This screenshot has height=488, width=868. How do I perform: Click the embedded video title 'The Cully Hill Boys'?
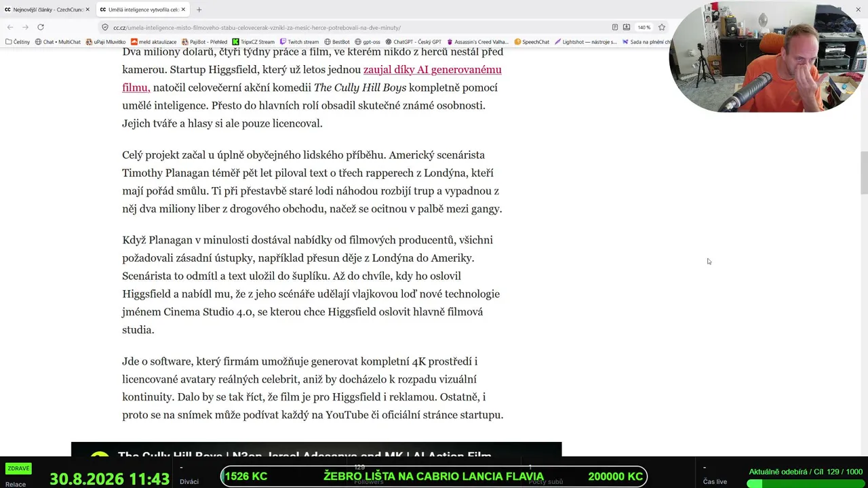tap(304, 455)
